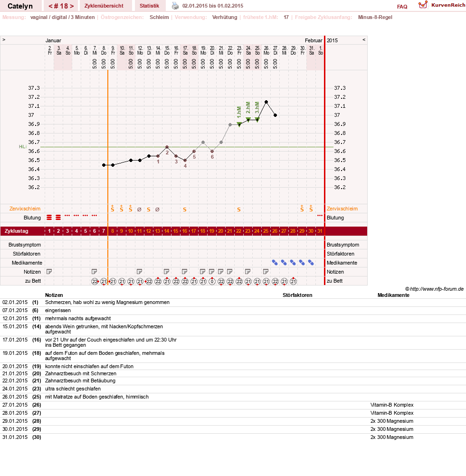Click the 'Minus-8-Regel' setting value
466x476 pixels.
[x=375, y=17]
